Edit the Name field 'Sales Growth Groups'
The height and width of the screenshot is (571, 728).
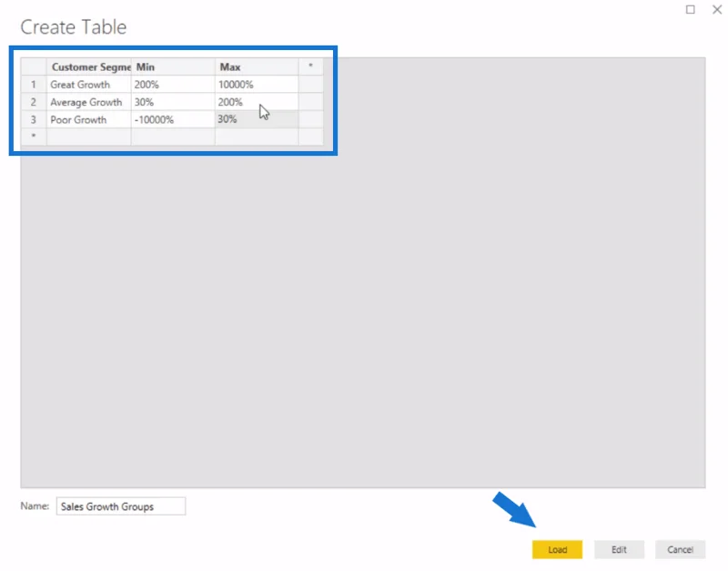tap(121, 506)
